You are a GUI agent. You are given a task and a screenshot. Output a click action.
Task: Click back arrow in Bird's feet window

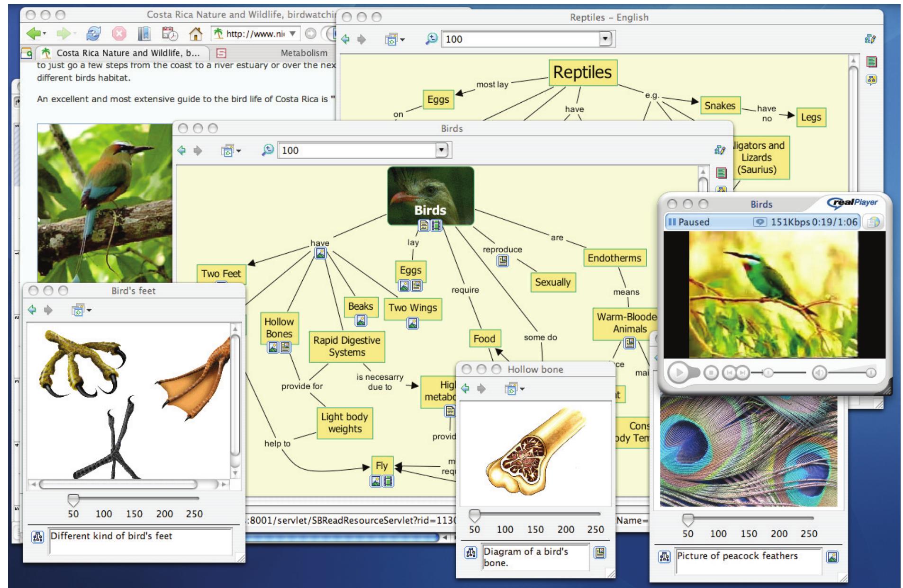click(32, 310)
